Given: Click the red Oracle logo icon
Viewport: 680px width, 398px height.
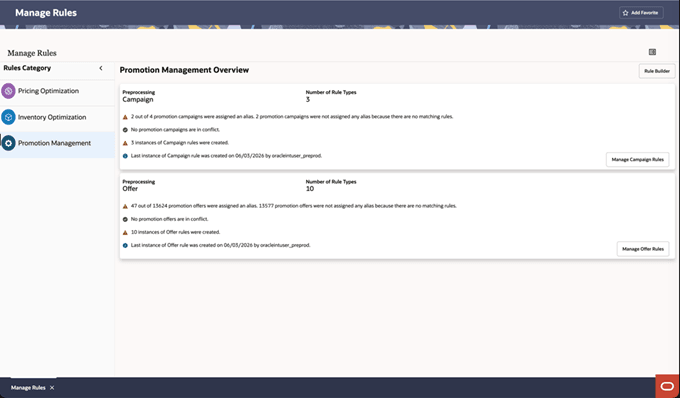Looking at the screenshot, I should point(667,386).
